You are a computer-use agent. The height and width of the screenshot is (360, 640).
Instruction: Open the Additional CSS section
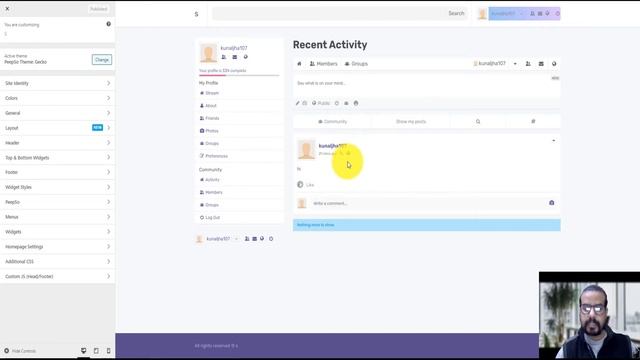58,261
